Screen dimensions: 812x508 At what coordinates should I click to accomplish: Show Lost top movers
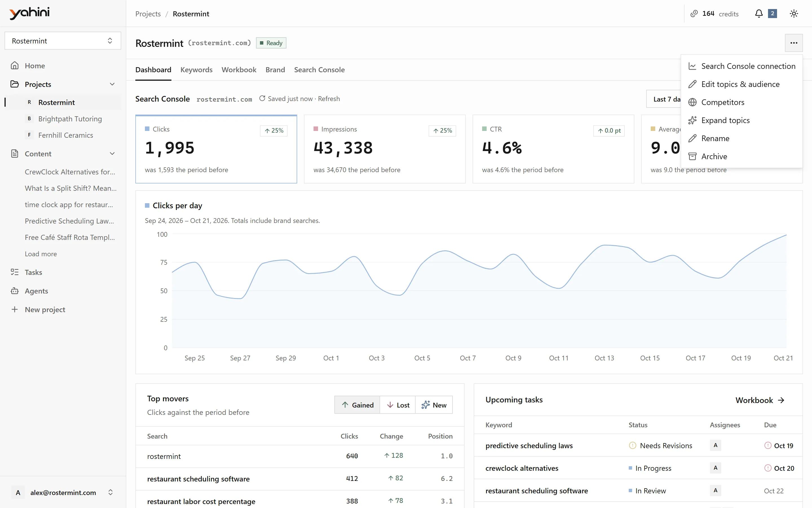point(398,405)
